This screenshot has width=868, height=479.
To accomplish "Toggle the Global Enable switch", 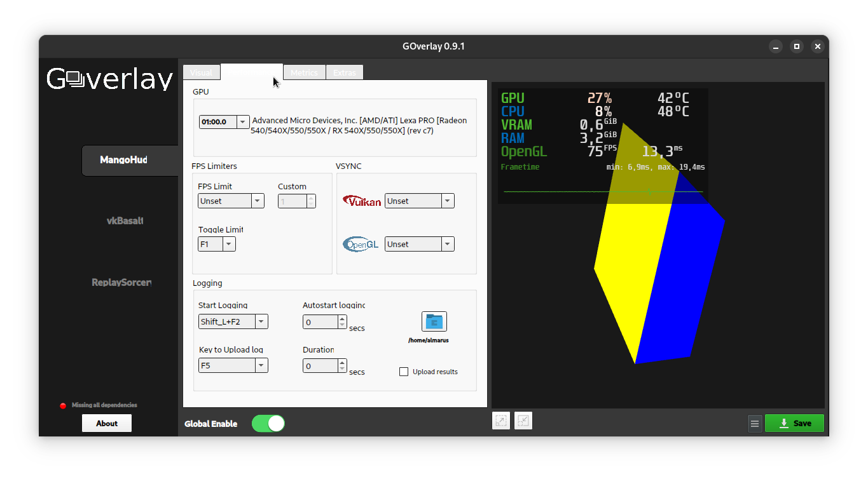I will [x=268, y=424].
